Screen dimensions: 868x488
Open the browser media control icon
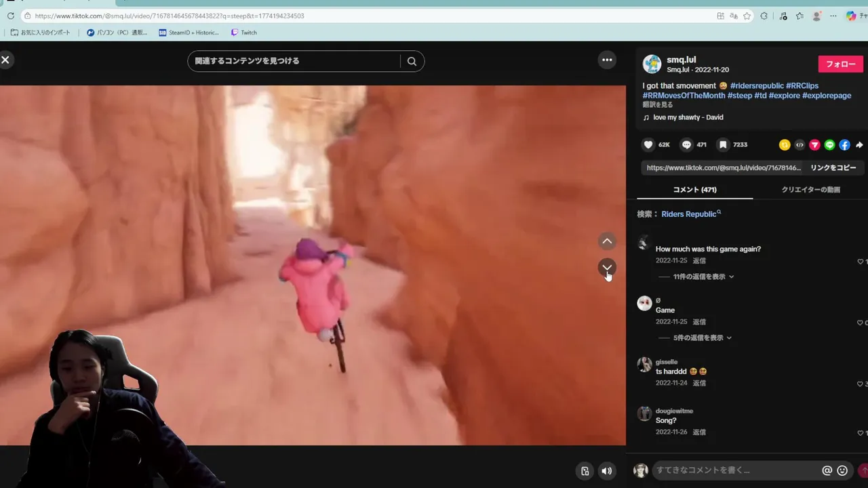[x=783, y=16]
